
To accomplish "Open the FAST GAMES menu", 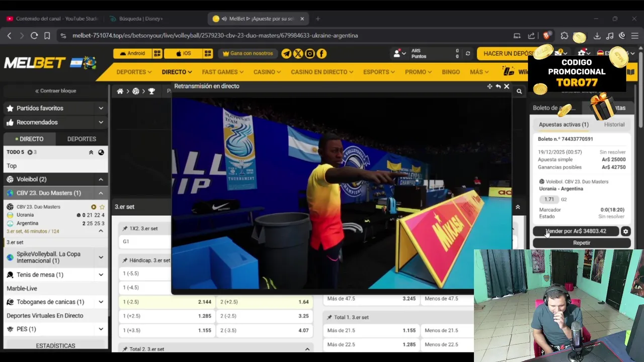I will click(222, 72).
